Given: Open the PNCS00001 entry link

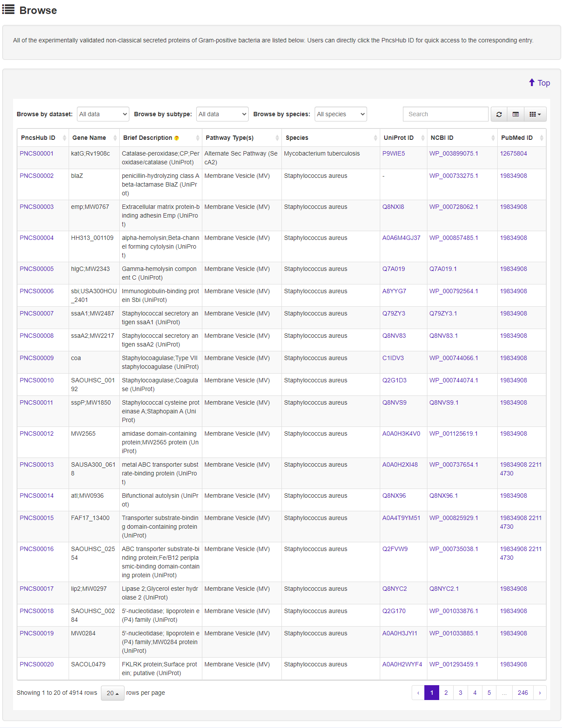Looking at the screenshot, I should 37,153.
